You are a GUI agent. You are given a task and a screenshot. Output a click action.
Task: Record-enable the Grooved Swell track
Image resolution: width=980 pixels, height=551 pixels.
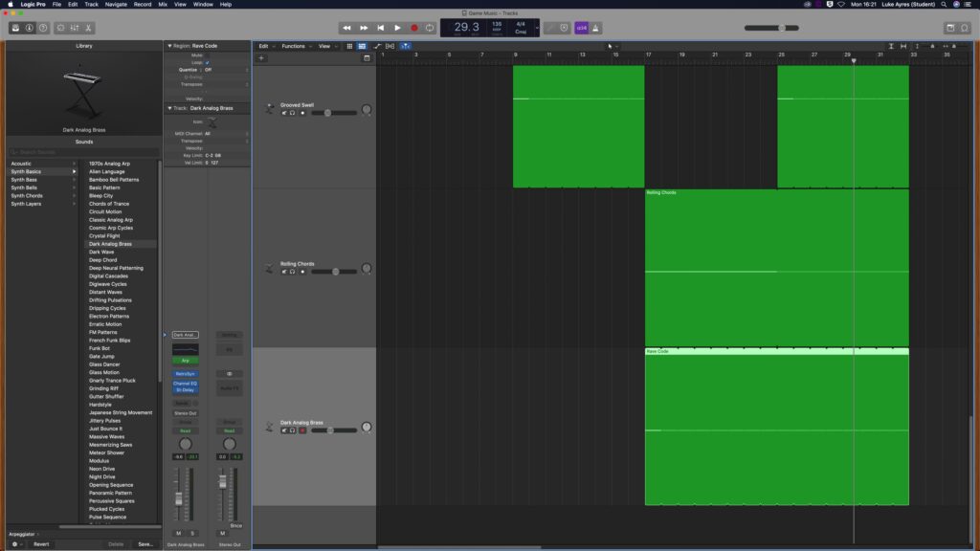click(302, 113)
